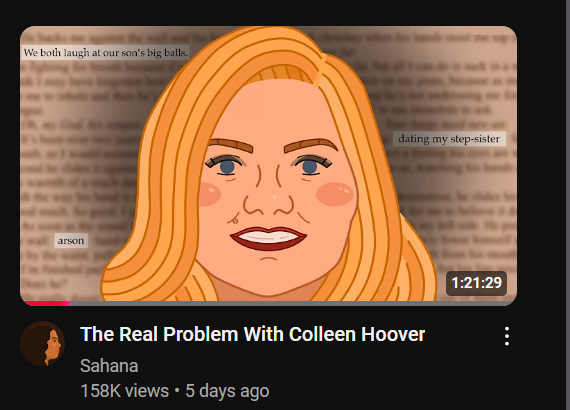Image resolution: width=570 pixels, height=410 pixels.
Task: Click the Sahana channel avatar
Action: coord(43,343)
